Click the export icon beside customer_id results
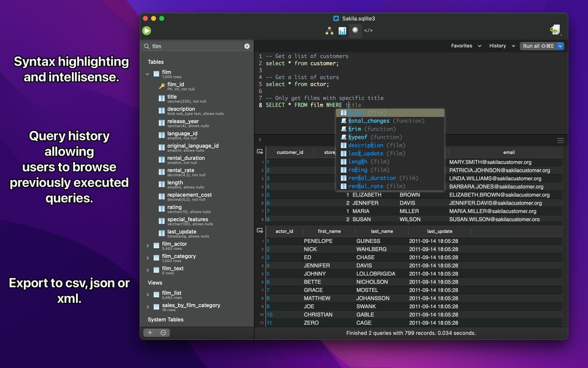Image resolution: width=588 pixels, height=368 pixels. (260, 152)
